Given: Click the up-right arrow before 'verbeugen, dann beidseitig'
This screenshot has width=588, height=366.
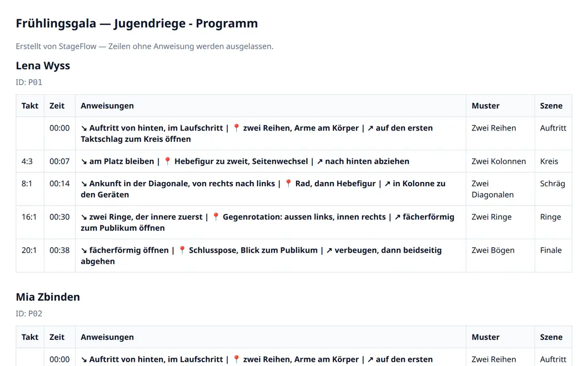Looking at the screenshot, I should (329, 250).
